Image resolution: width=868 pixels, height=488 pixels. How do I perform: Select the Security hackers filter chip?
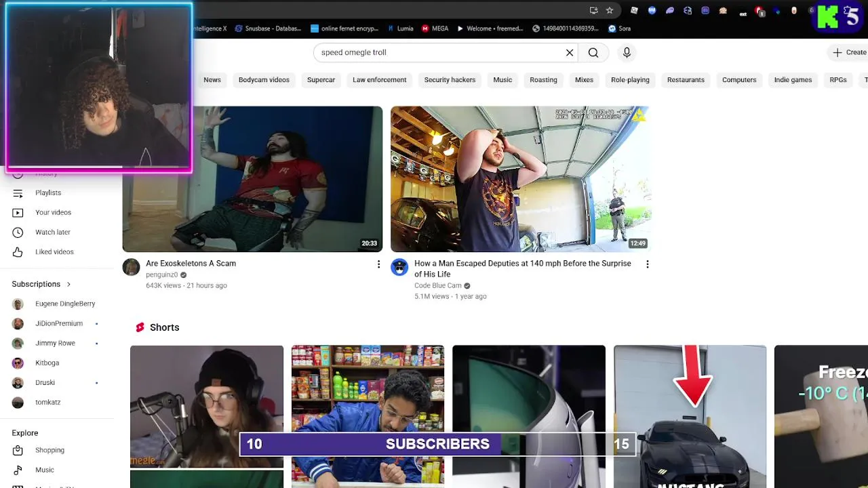click(450, 80)
